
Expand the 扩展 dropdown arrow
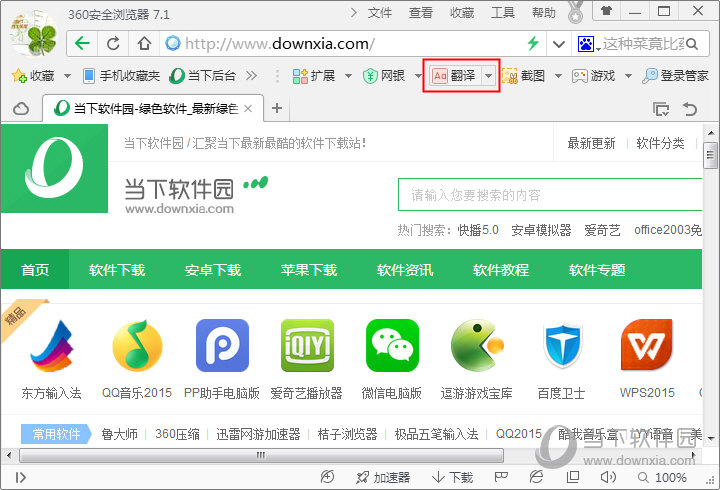tap(348, 76)
